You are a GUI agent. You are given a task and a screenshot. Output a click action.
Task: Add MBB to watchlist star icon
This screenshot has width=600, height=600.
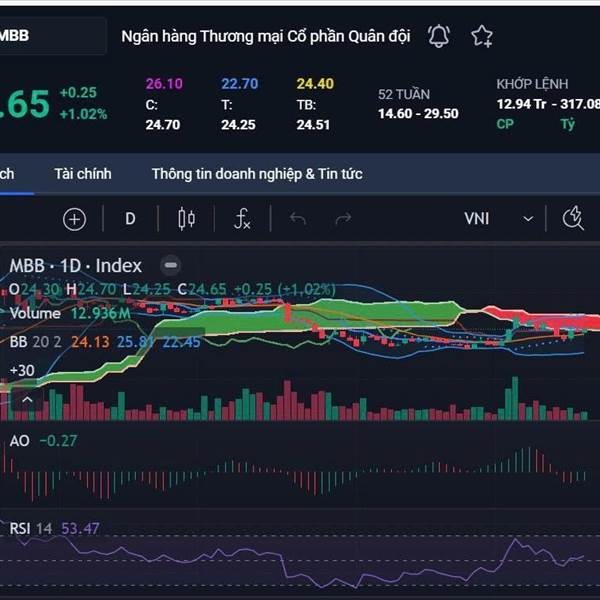(x=482, y=36)
